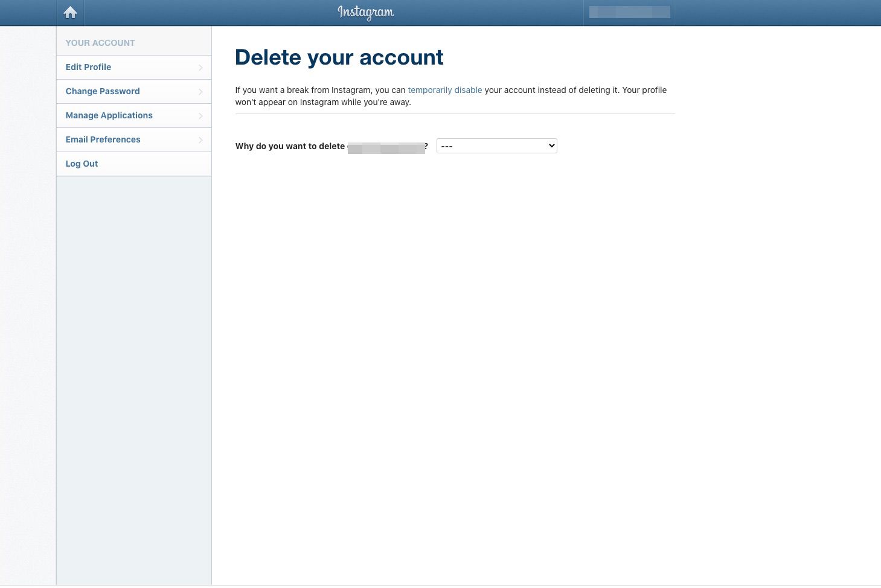This screenshot has width=881, height=588.
Task: Click chevron arrow beside Manage Applications
Action: (200, 116)
